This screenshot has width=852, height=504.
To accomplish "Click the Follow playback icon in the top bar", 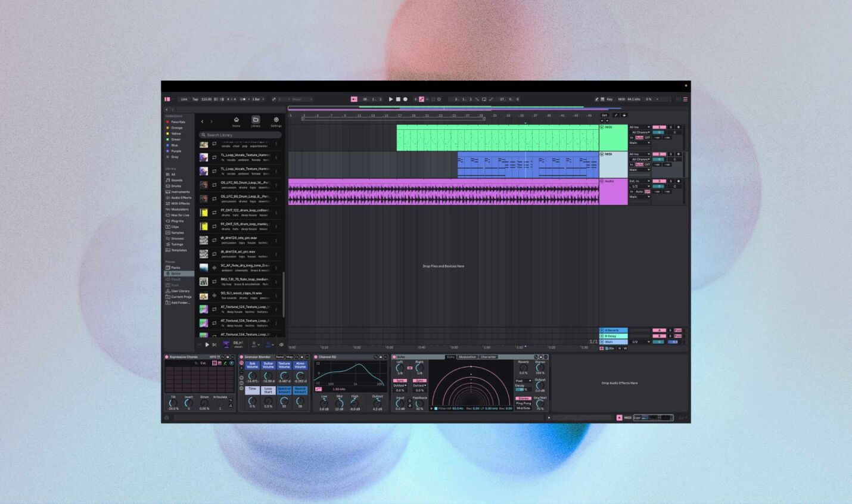I will [354, 99].
